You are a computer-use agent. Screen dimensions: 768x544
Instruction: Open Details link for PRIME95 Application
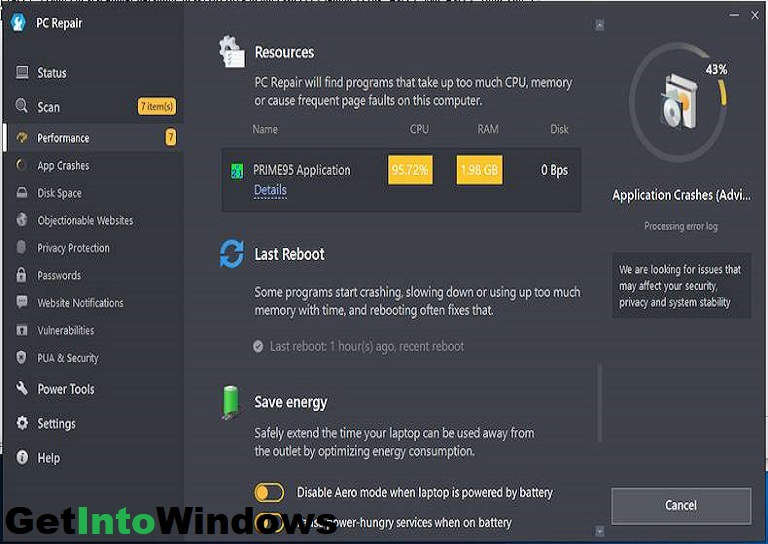(x=270, y=190)
